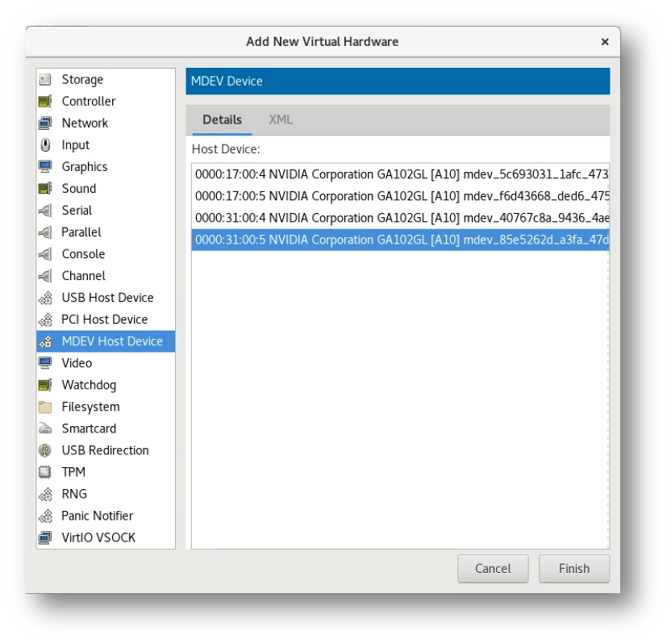The height and width of the screenshot is (644, 671).
Task: Open the Console hardware type
Action: click(x=106, y=254)
